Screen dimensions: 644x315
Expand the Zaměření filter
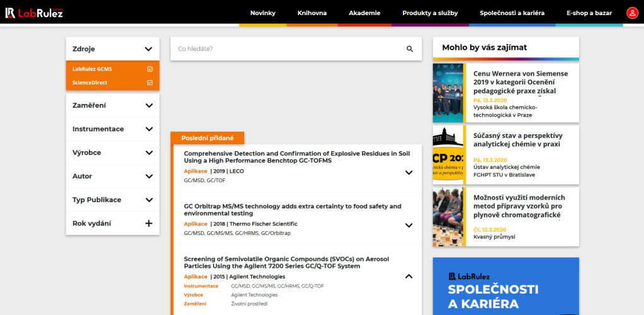tap(149, 106)
